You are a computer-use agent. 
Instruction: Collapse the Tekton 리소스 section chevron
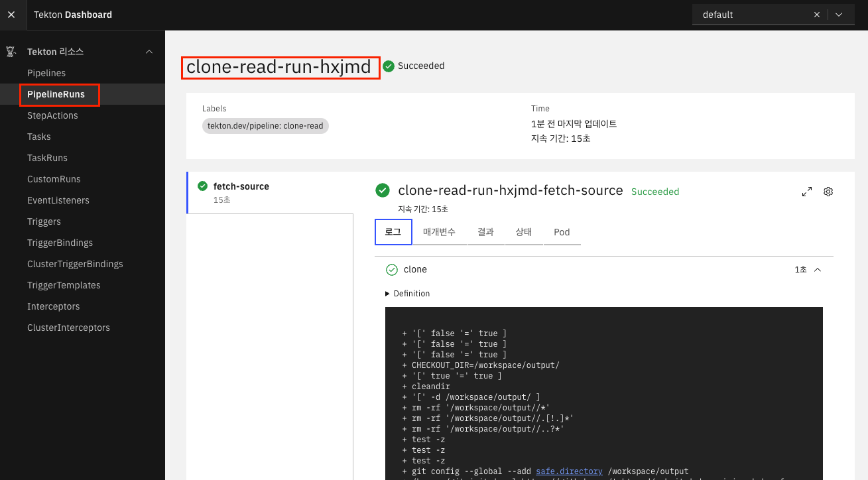click(x=149, y=52)
